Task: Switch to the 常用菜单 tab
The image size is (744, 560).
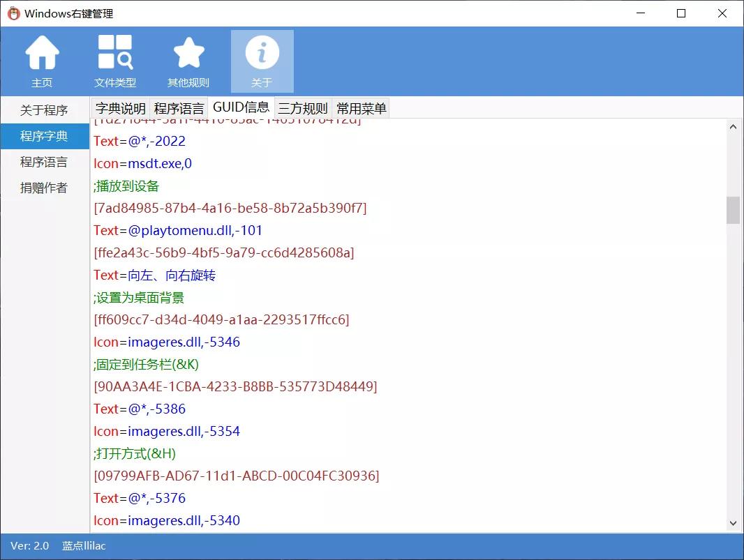Action: tap(361, 109)
